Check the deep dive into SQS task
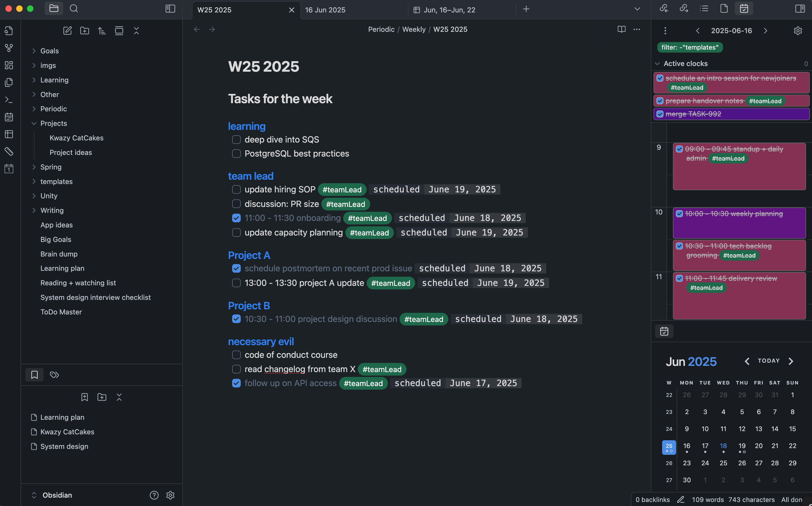 coord(236,140)
